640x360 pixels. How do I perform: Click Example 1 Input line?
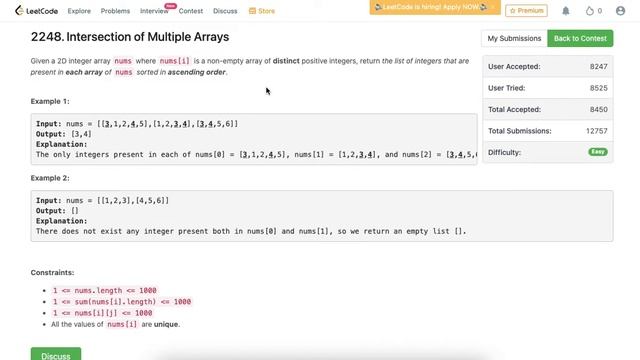click(x=137, y=124)
